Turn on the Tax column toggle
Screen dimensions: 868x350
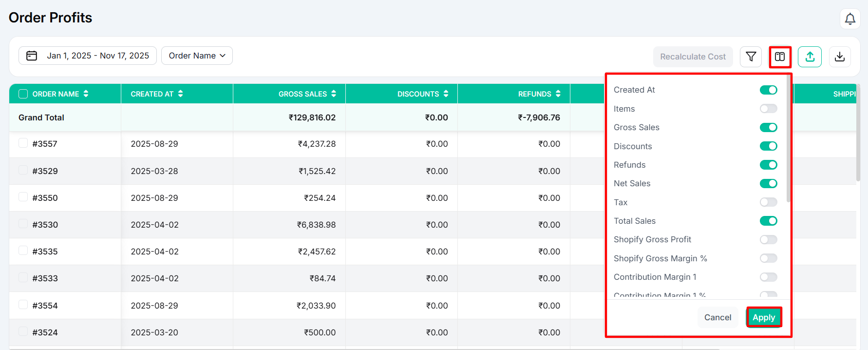click(x=768, y=202)
